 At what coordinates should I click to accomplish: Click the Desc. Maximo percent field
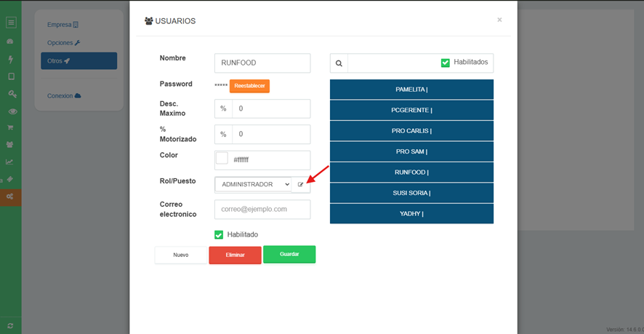(x=271, y=108)
